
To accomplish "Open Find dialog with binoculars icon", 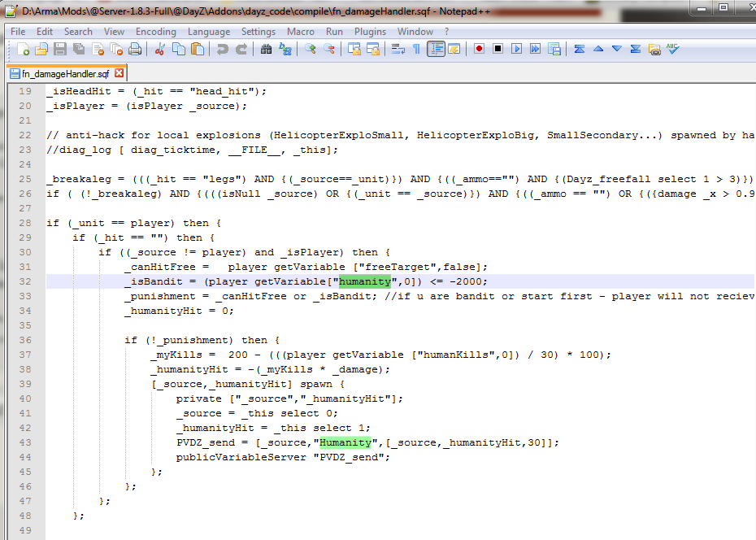I will pos(266,49).
